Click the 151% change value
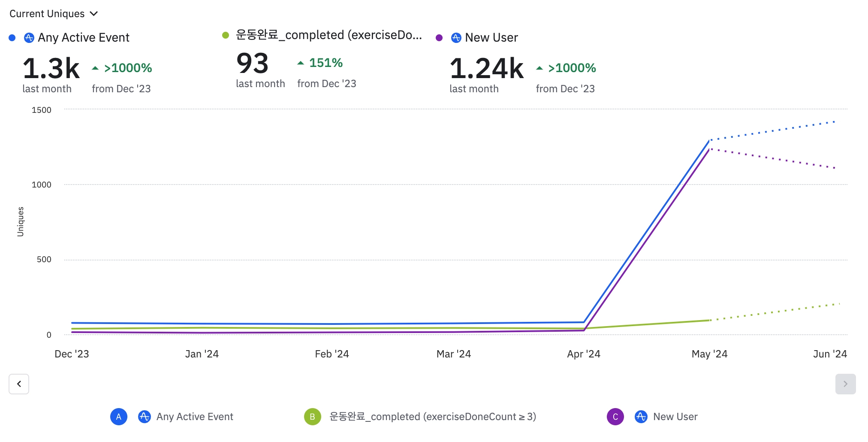This screenshot has width=868, height=442. 326,63
